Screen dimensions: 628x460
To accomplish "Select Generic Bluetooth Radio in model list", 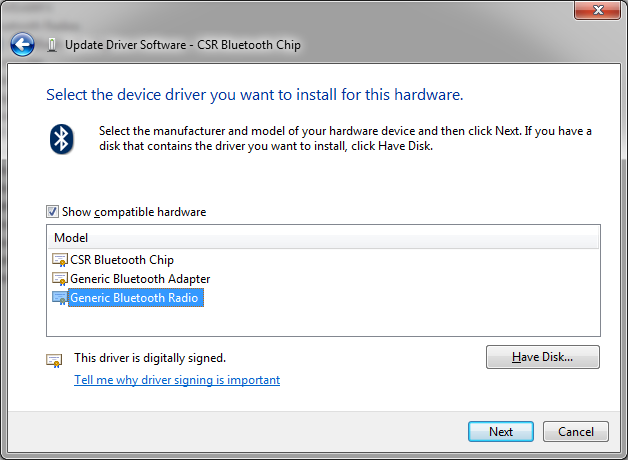I will click(x=136, y=298).
